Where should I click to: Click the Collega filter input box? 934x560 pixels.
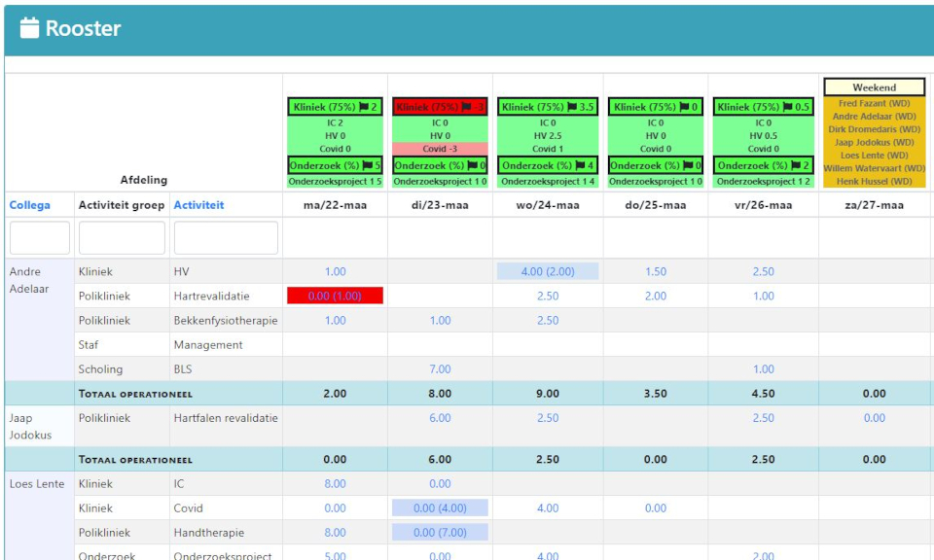(40, 238)
